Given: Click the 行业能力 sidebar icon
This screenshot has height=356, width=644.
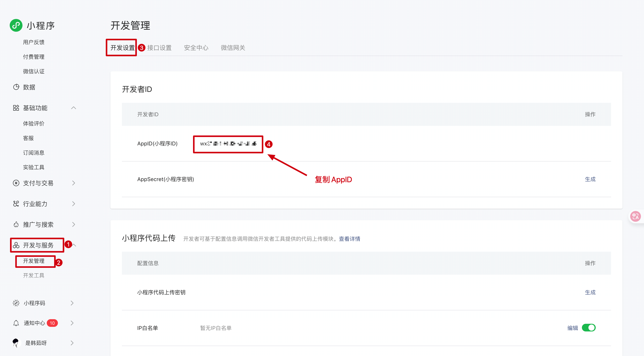Looking at the screenshot, I should [x=16, y=204].
